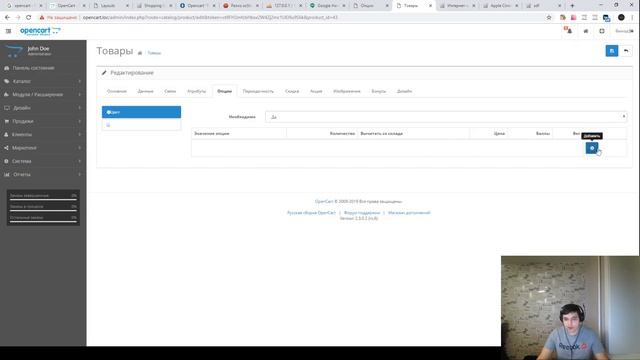Switch to the Изображения product tab
The height and width of the screenshot is (360, 640).
coord(347,91)
